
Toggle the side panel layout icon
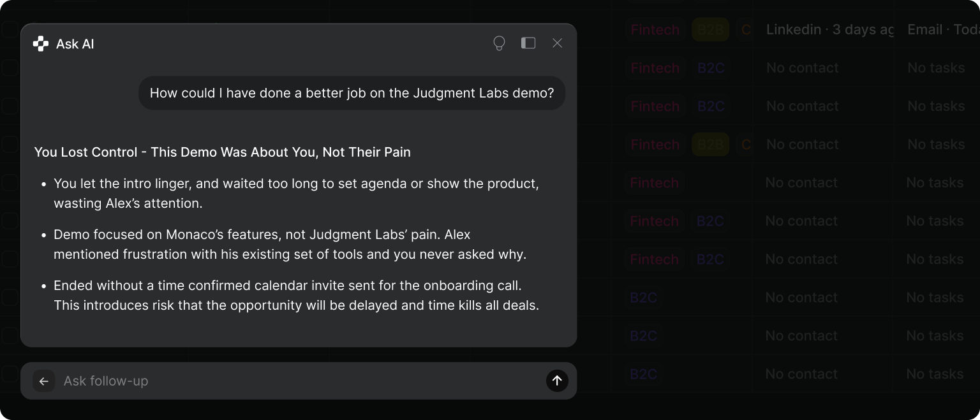pos(528,43)
